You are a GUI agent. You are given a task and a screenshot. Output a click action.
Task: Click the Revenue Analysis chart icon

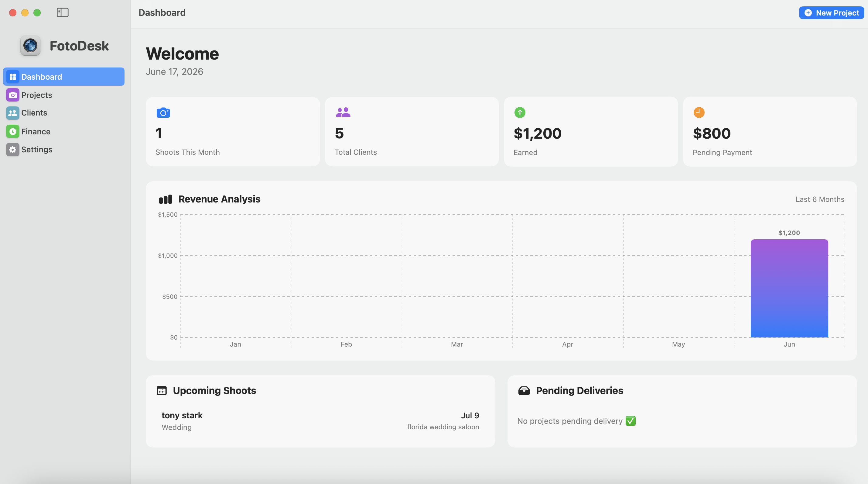pos(166,199)
